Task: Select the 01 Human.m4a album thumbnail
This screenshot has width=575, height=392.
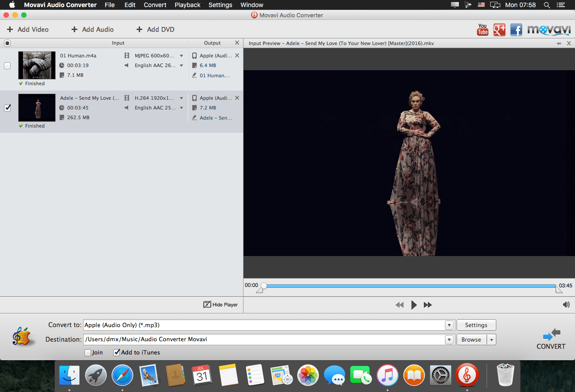Action: click(x=37, y=65)
